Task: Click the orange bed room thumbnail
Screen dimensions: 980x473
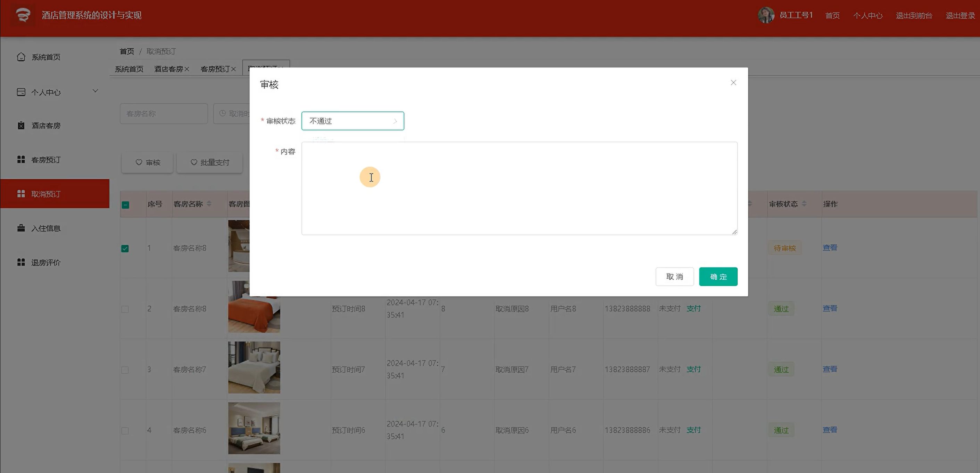Action: tap(254, 307)
